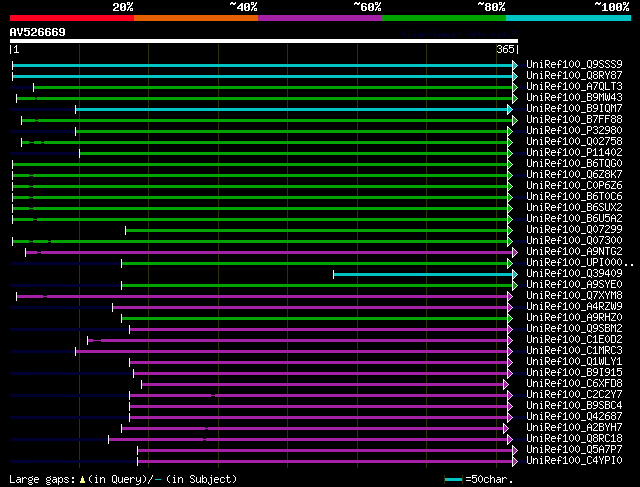Click the query name AV526669
The image size is (640, 487).
click(x=38, y=32)
